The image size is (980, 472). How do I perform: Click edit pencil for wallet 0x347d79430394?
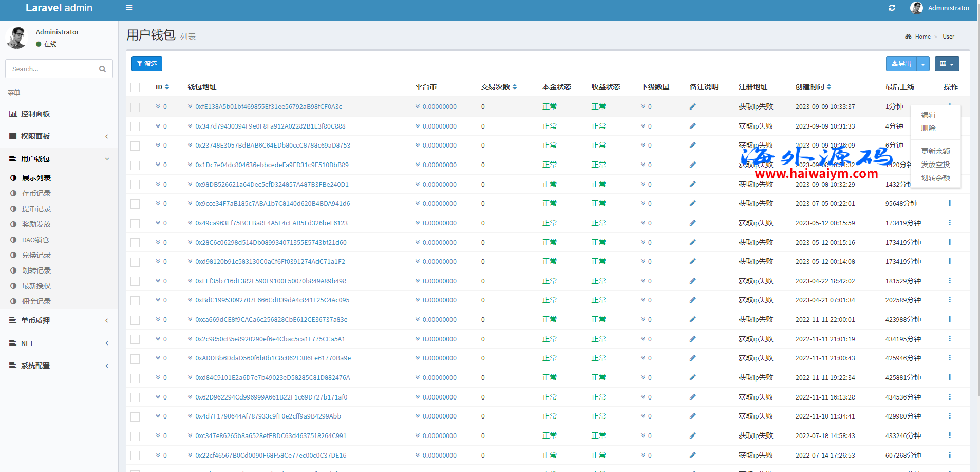coord(692,126)
